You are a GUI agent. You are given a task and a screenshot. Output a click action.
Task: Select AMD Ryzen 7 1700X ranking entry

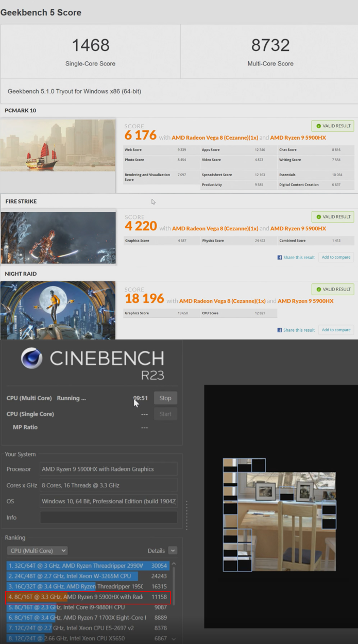[89, 618]
